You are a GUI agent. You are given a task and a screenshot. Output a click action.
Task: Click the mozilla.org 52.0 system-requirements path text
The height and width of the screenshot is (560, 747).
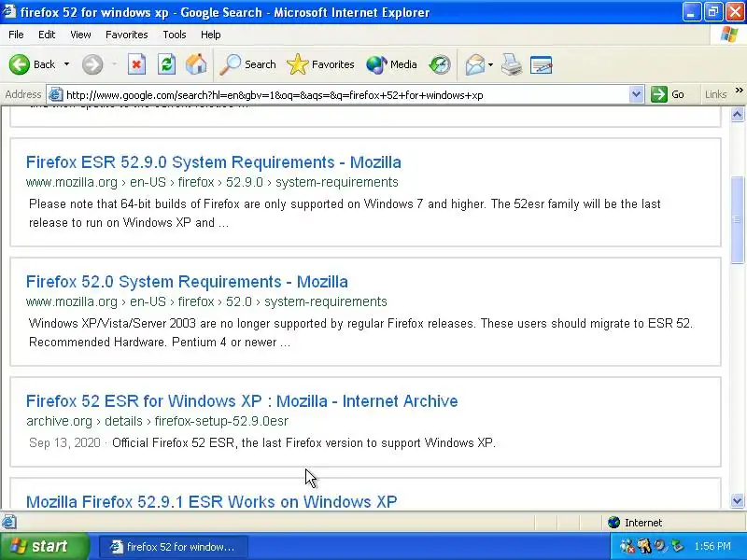(x=206, y=301)
